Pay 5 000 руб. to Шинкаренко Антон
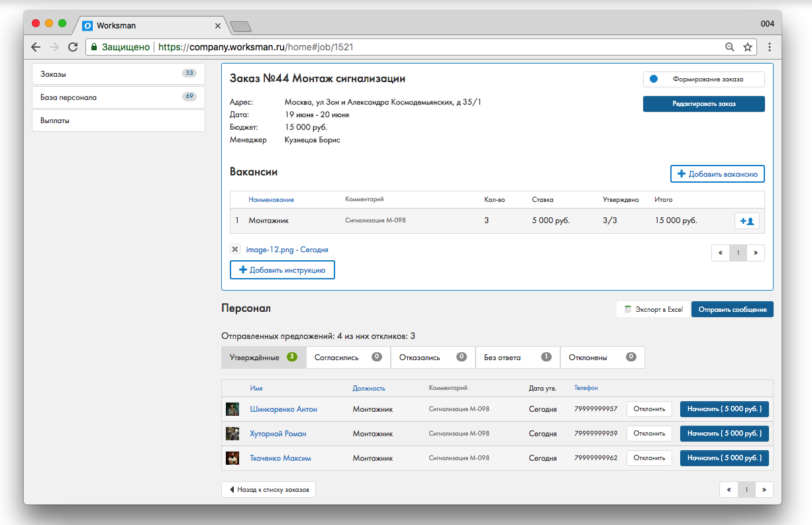 [x=725, y=409]
